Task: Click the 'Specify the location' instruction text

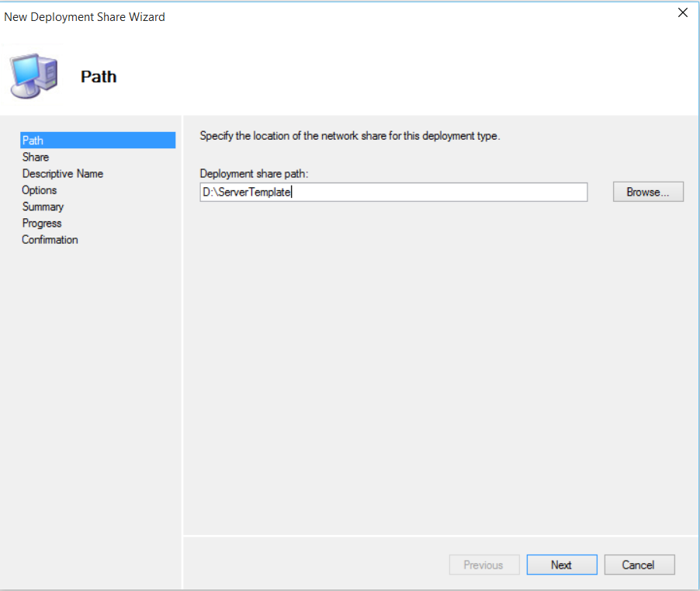Action: pyautogui.click(x=350, y=136)
